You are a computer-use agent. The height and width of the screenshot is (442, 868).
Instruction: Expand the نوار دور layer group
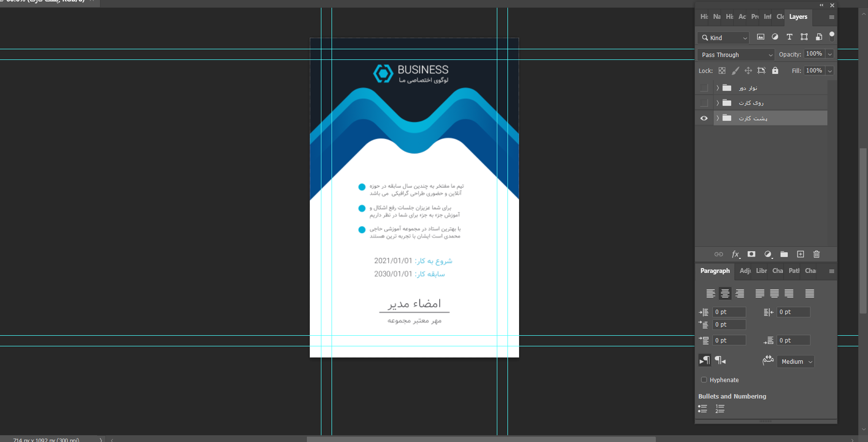pos(718,88)
